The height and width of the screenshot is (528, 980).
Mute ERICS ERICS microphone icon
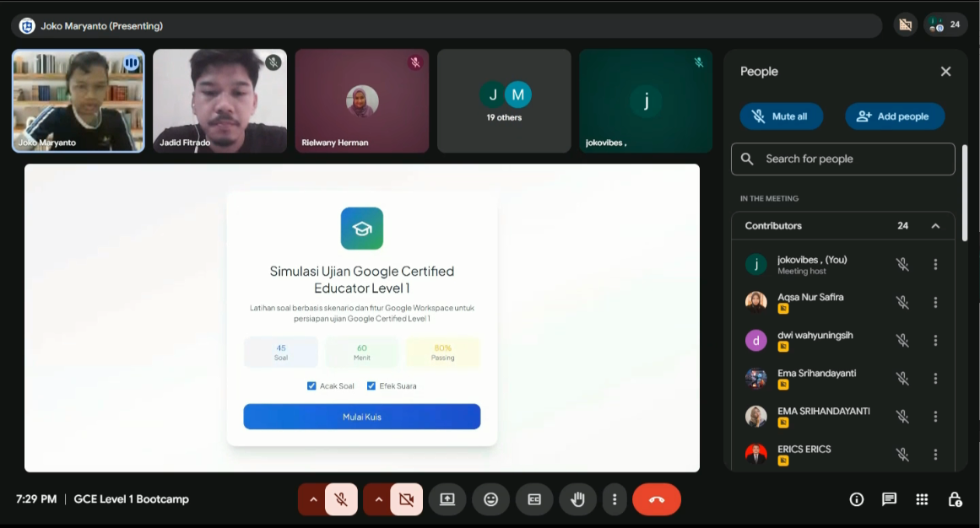click(x=902, y=455)
